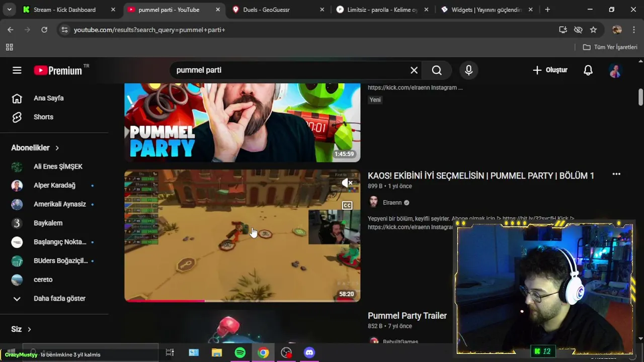644x362 pixels.
Task: Open File Explorer from taskbar
Action: [x=217, y=353]
